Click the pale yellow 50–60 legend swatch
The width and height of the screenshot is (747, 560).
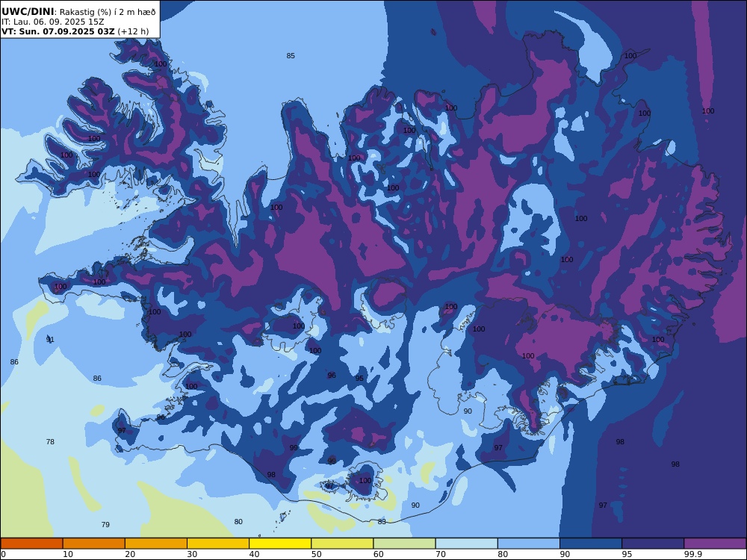pyautogui.click(x=343, y=544)
